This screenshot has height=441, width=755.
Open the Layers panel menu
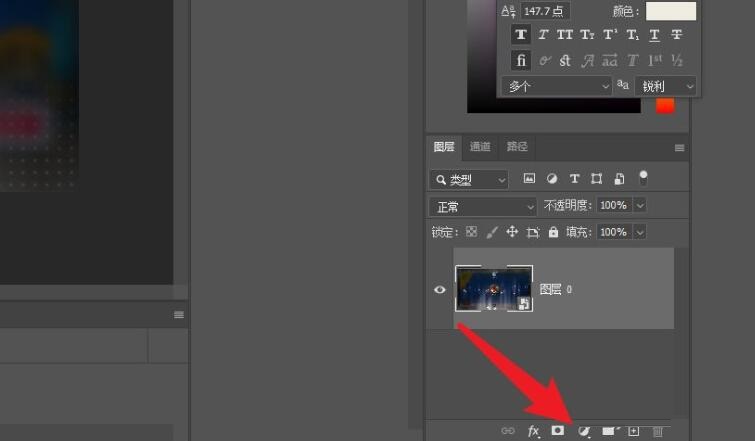coord(679,148)
